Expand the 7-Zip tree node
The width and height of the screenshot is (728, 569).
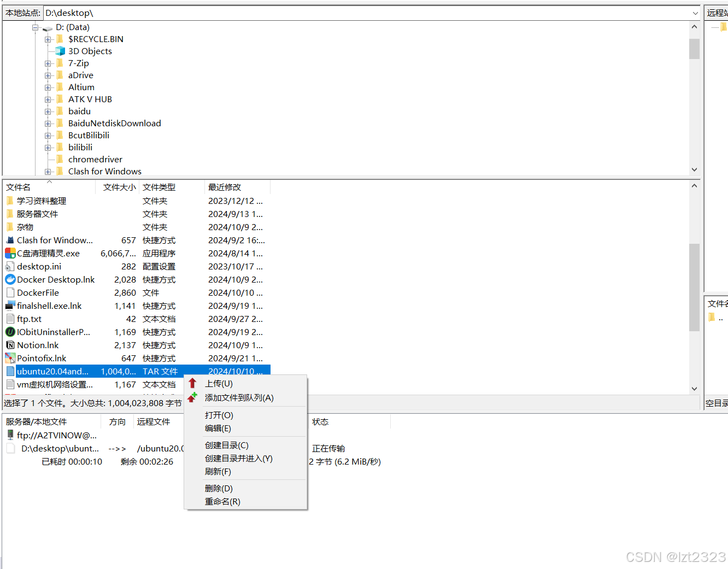[x=48, y=63]
